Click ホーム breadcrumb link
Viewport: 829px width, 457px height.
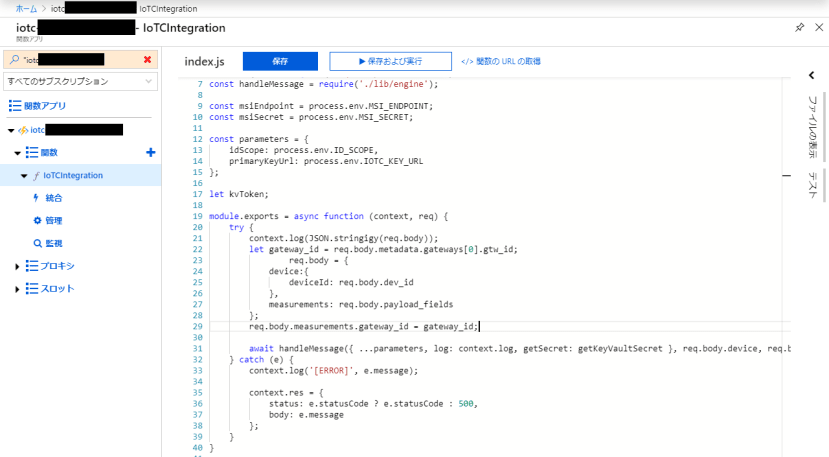click(26, 8)
